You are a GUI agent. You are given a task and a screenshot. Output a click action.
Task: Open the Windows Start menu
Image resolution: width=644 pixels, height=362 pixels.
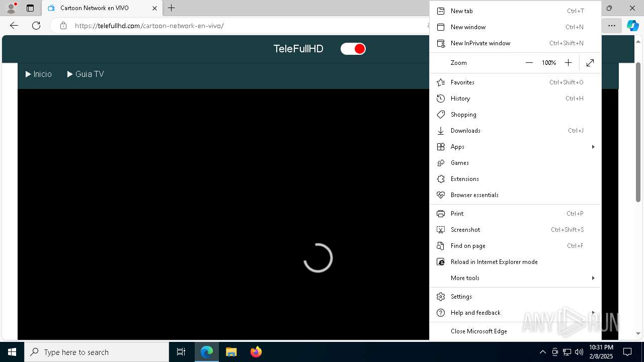(x=12, y=352)
